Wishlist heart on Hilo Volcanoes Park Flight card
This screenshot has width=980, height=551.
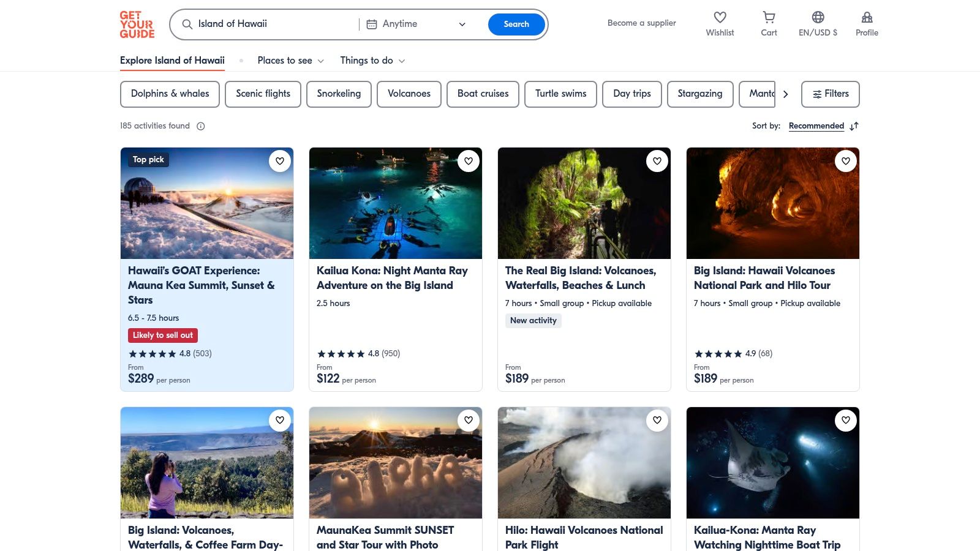coord(657,420)
